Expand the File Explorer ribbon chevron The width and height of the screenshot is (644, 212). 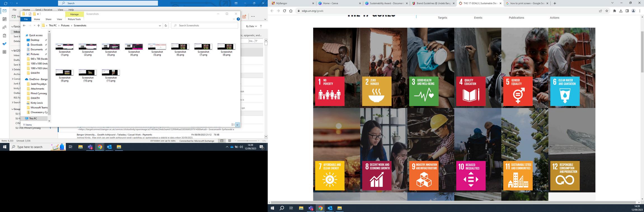tap(234, 19)
